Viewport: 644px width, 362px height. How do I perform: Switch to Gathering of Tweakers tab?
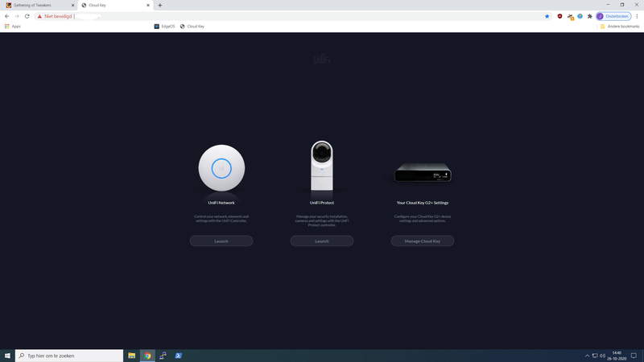[x=39, y=6]
